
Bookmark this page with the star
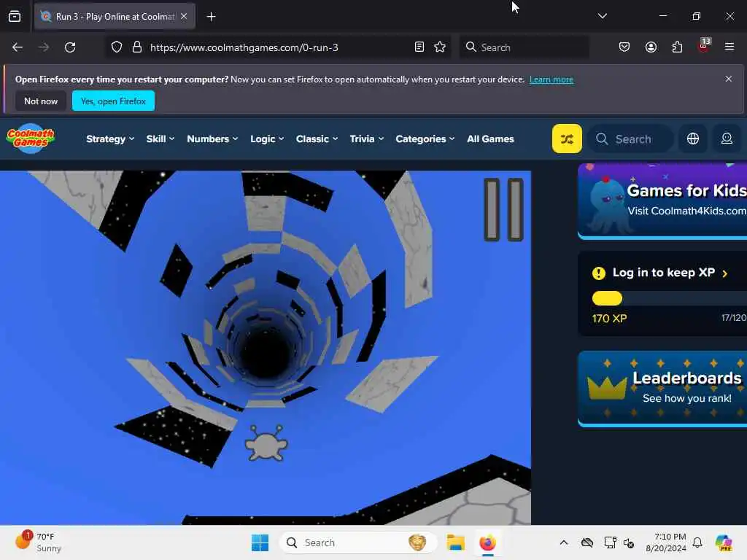(x=440, y=47)
